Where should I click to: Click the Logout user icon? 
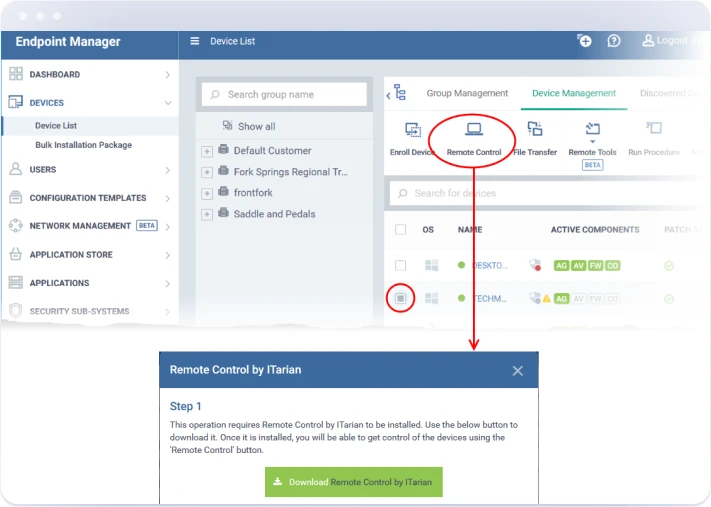648,40
